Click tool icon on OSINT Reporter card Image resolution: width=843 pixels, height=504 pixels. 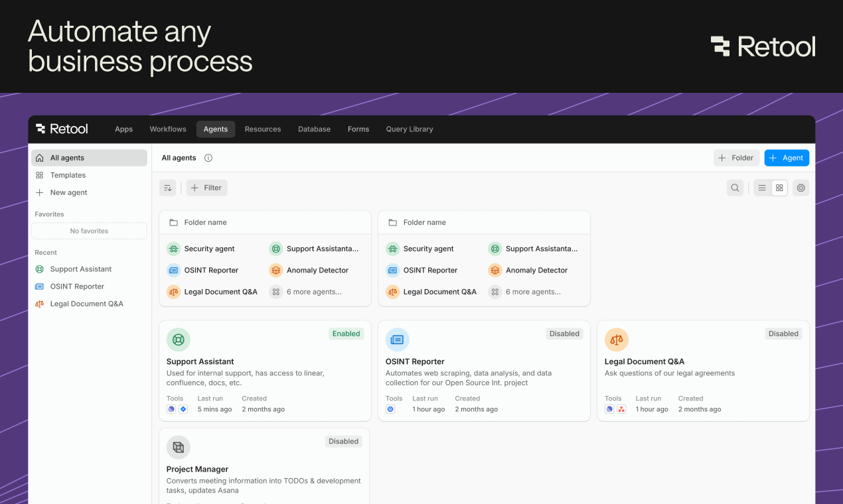(x=390, y=409)
